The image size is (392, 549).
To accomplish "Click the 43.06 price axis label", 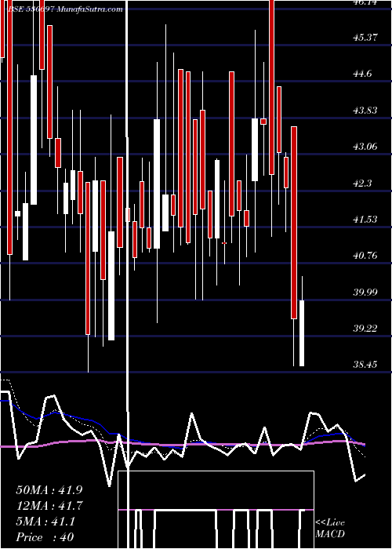I will coord(365,147).
